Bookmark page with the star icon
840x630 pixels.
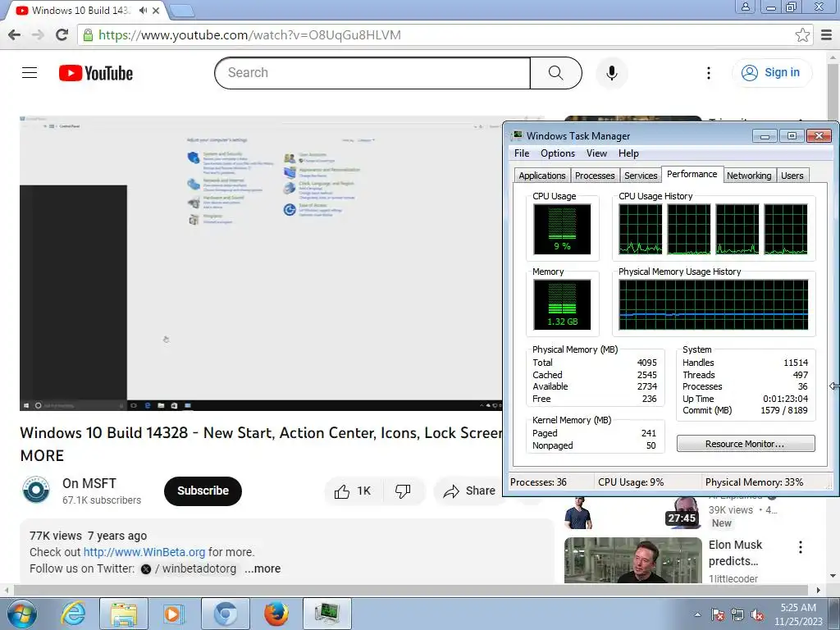point(802,34)
